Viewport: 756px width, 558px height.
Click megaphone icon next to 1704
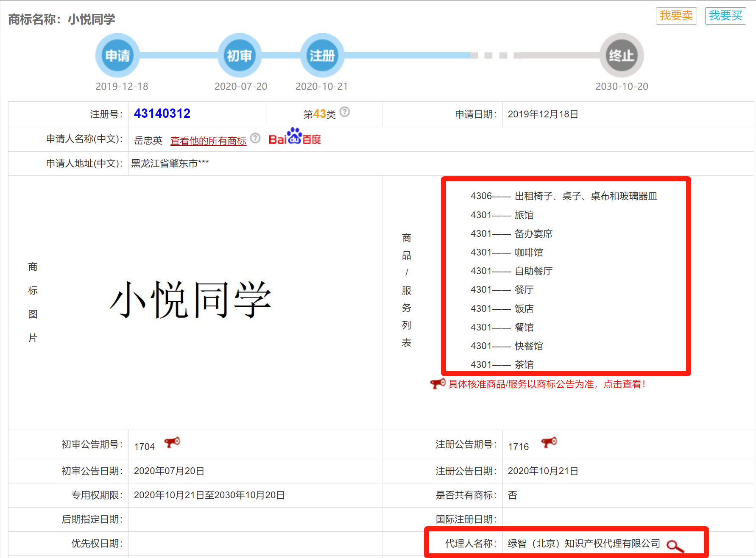pos(172,443)
